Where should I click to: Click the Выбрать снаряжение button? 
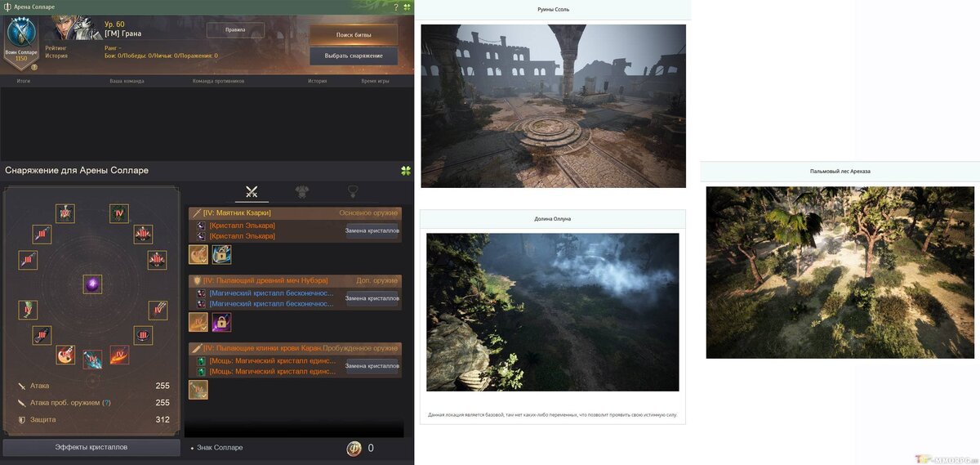[x=354, y=56]
